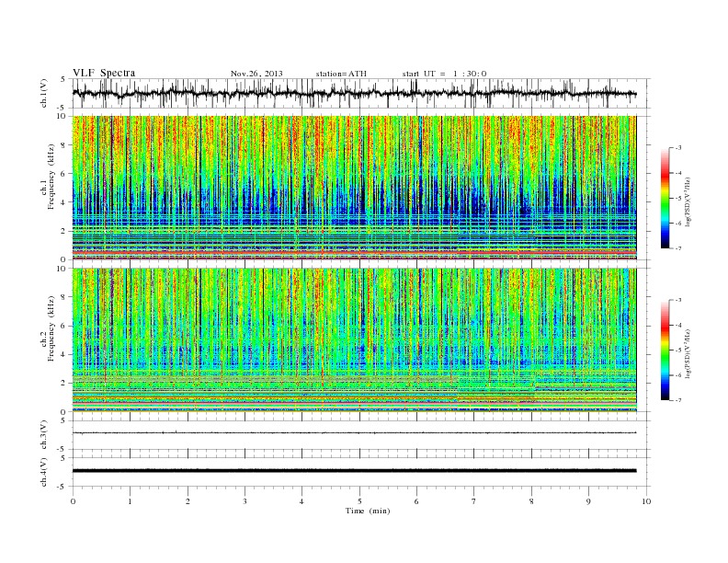Click the "6" kHz tick on ch.2 frequency axis
This screenshot has height=563, width=728.
64,326
